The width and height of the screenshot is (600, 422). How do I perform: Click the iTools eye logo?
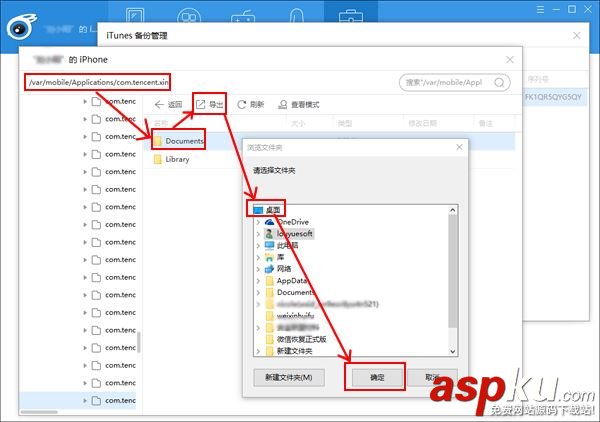[21, 26]
